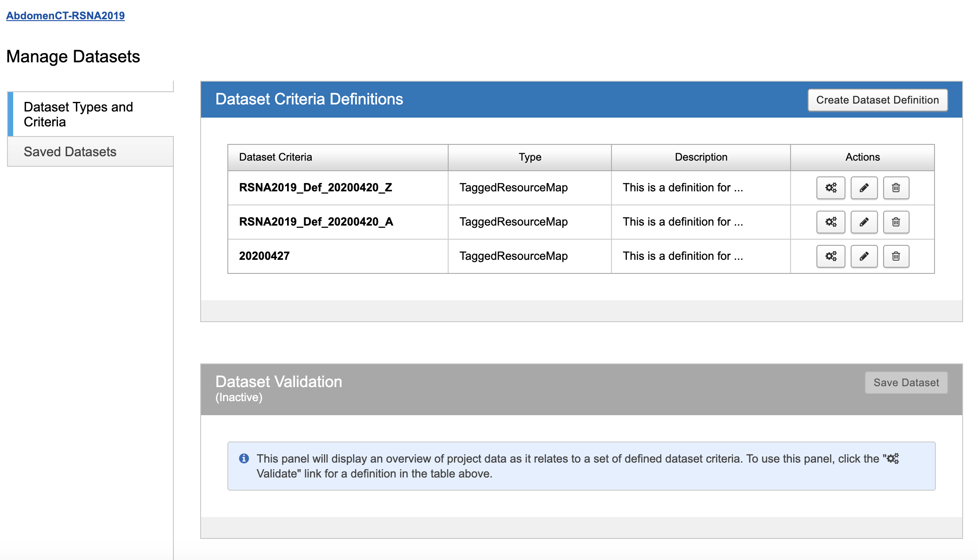This screenshot has height=560, width=978.
Task: Delete the RSNA2019_Def_20200420_A definition
Action: (896, 222)
